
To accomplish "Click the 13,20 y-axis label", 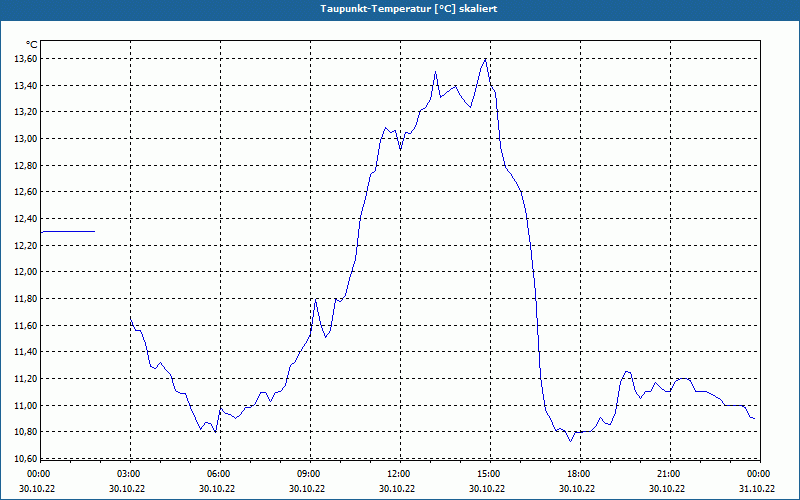I will click(x=26, y=112).
